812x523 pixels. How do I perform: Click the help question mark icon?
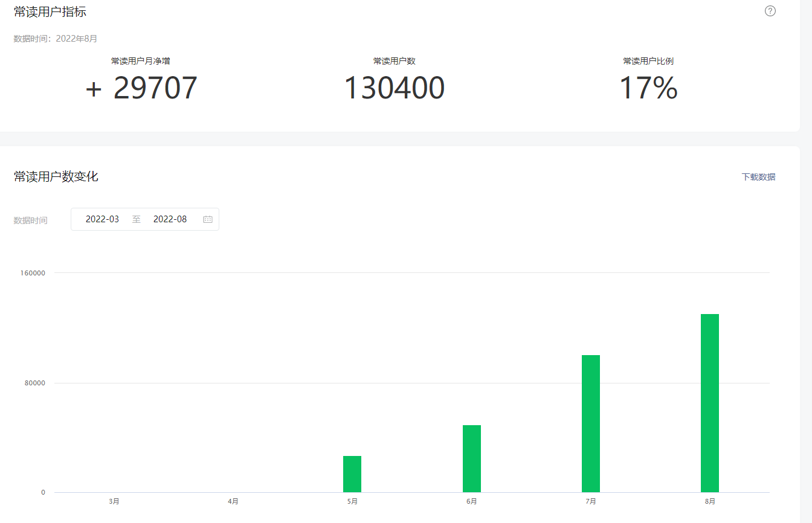tap(770, 11)
